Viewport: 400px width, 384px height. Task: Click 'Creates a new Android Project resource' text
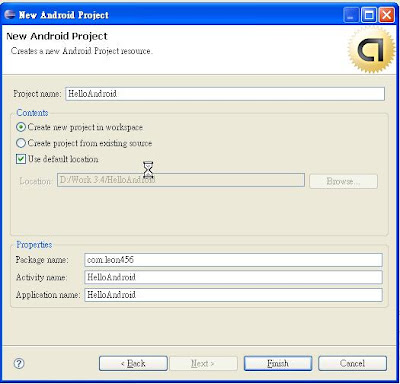(82, 51)
